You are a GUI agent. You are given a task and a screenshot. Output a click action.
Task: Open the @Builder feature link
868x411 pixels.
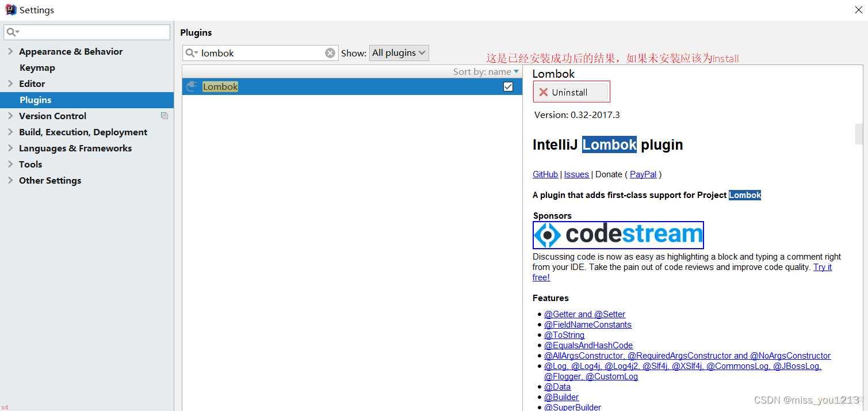coord(561,397)
